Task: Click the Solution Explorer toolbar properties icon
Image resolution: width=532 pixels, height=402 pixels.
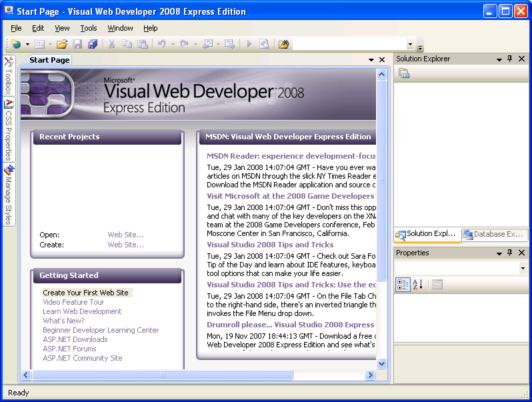Action: point(404,73)
